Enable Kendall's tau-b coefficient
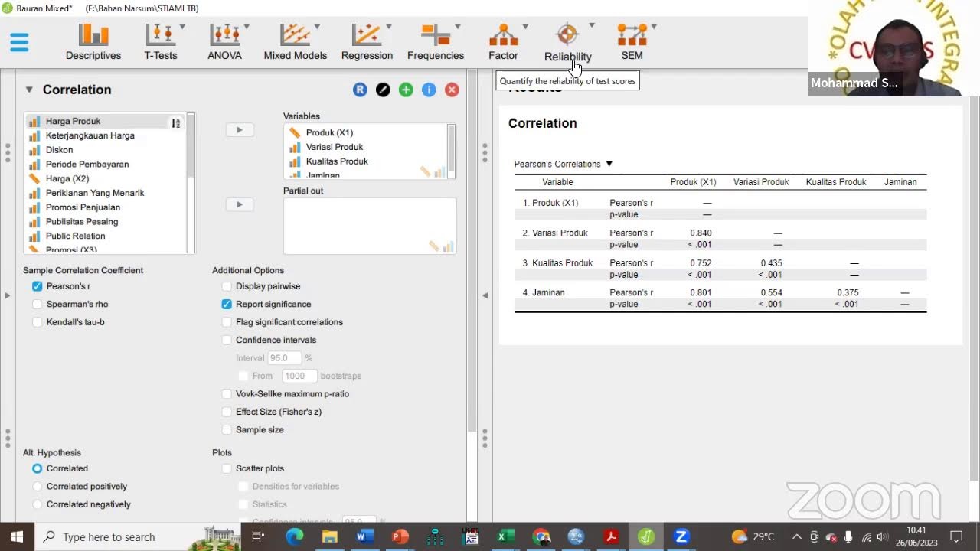This screenshot has width=980, height=551. 38,322
